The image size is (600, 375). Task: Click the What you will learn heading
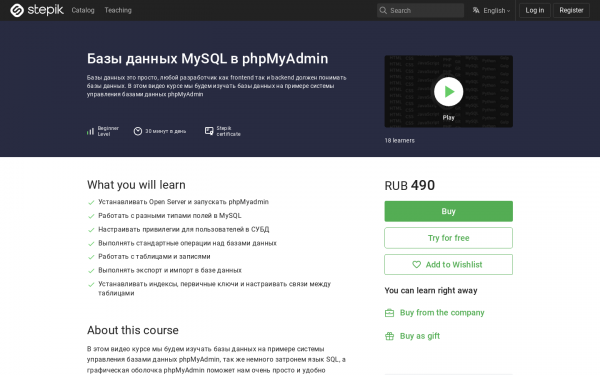click(x=136, y=185)
